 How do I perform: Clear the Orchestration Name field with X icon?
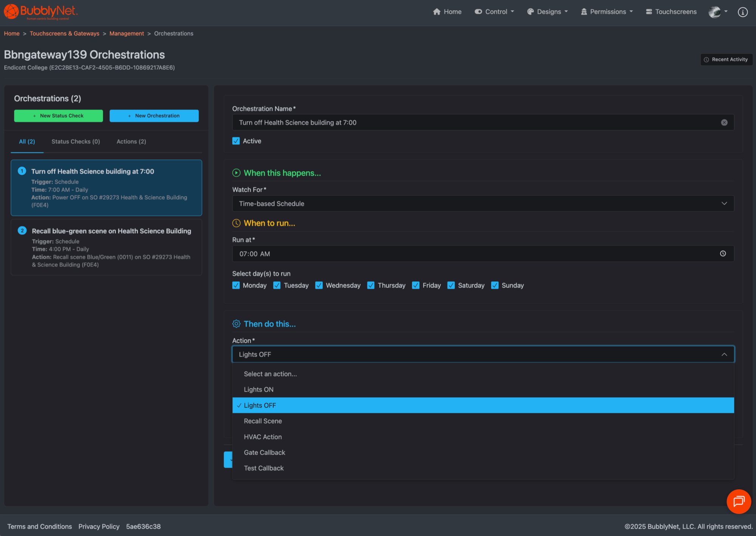click(724, 123)
